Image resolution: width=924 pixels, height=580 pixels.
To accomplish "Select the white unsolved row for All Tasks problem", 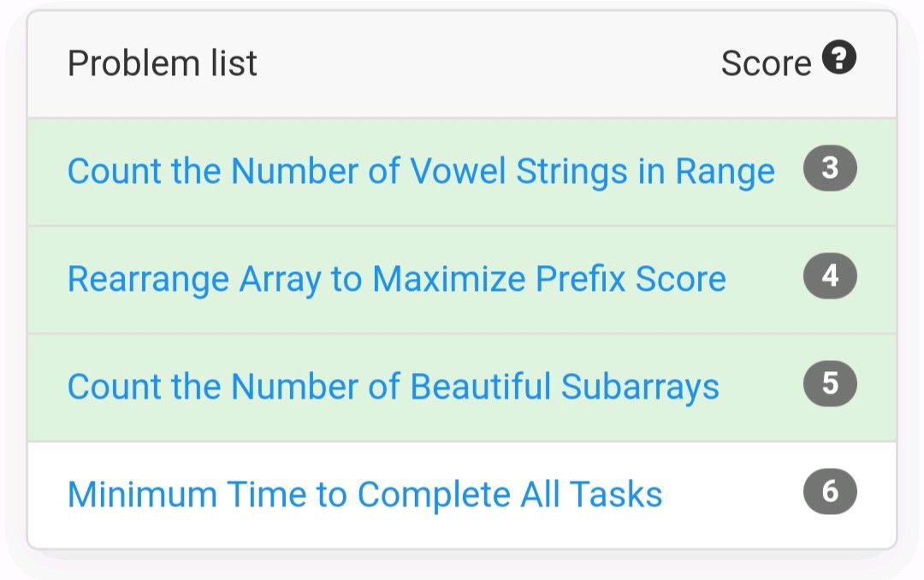I will pos(462,495).
